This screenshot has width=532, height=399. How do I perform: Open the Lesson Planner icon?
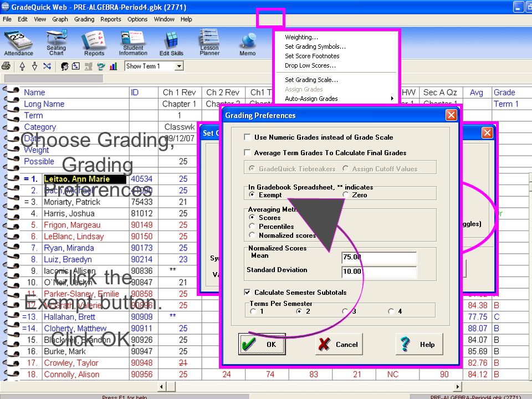tap(209, 43)
